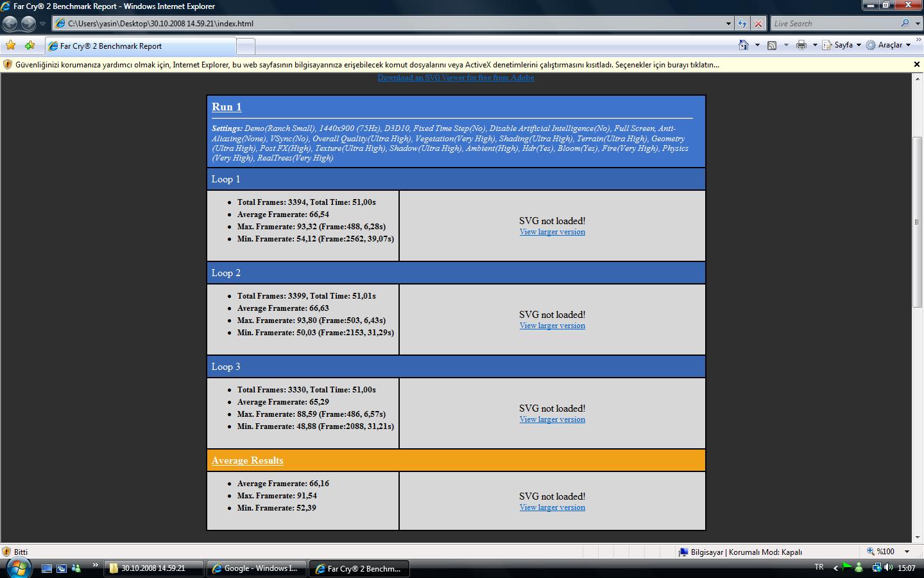
Task: Open the Favorites Center star icon
Action: [10, 46]
